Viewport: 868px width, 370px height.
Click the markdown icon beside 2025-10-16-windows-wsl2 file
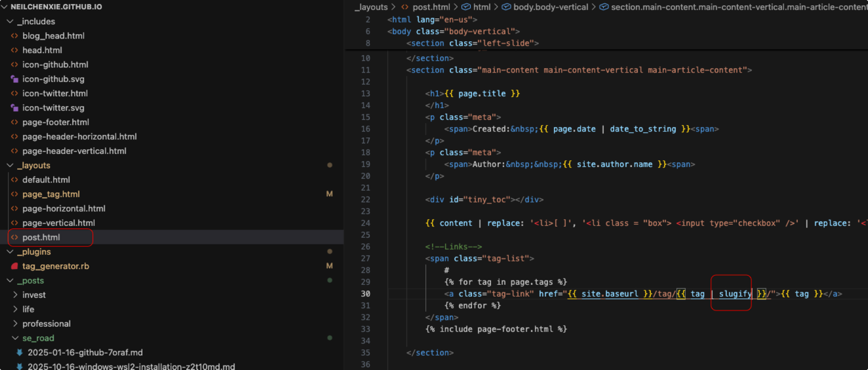click(20, 367)
